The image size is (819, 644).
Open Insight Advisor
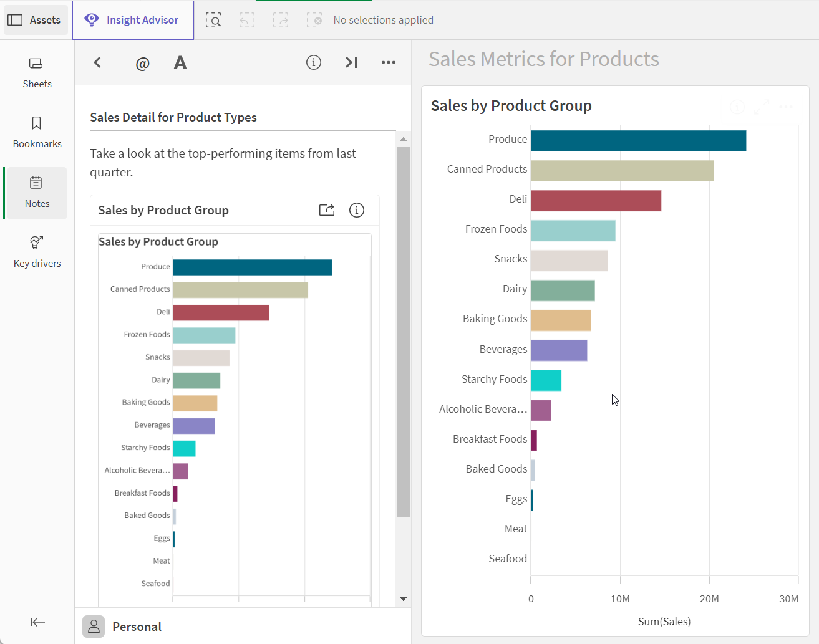coord(133,20)
